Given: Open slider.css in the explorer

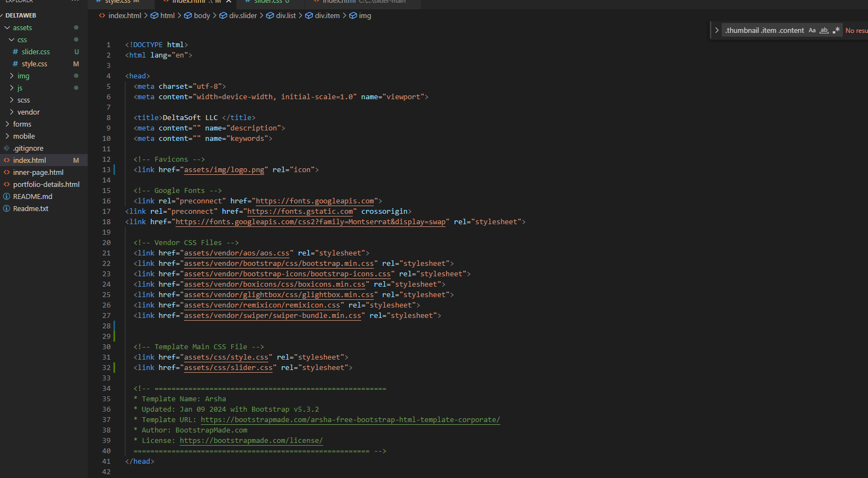Looking at the screenshot, I should tap(36, 52).
